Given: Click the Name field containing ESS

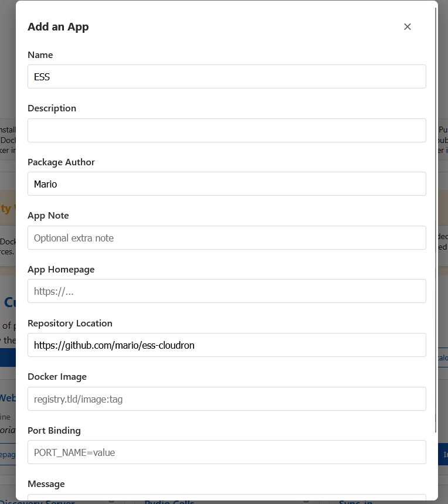Looking at the screenshot, I should click(226, 77).
